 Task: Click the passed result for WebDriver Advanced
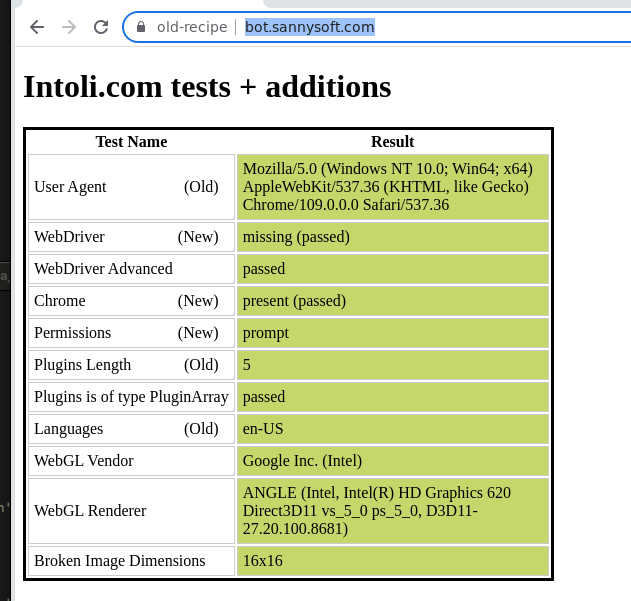tap(393, 269)
